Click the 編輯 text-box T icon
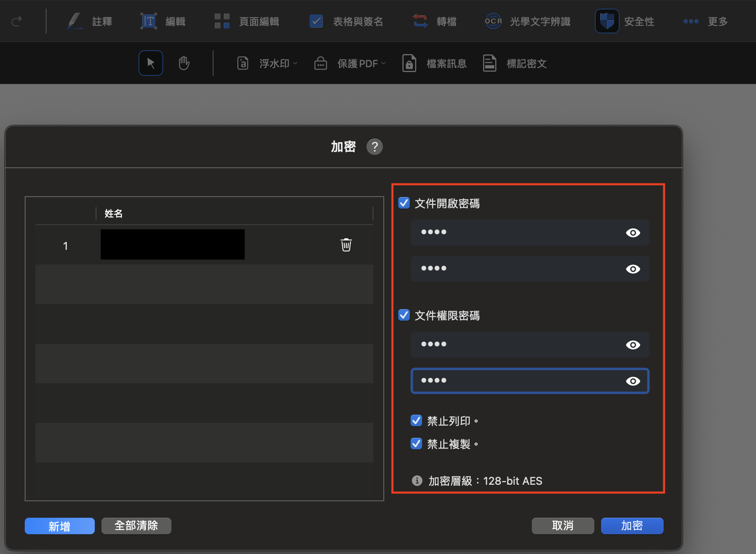The height and width of the screenshot is (554, 756). pyautogui.click(x=149, y=21)
